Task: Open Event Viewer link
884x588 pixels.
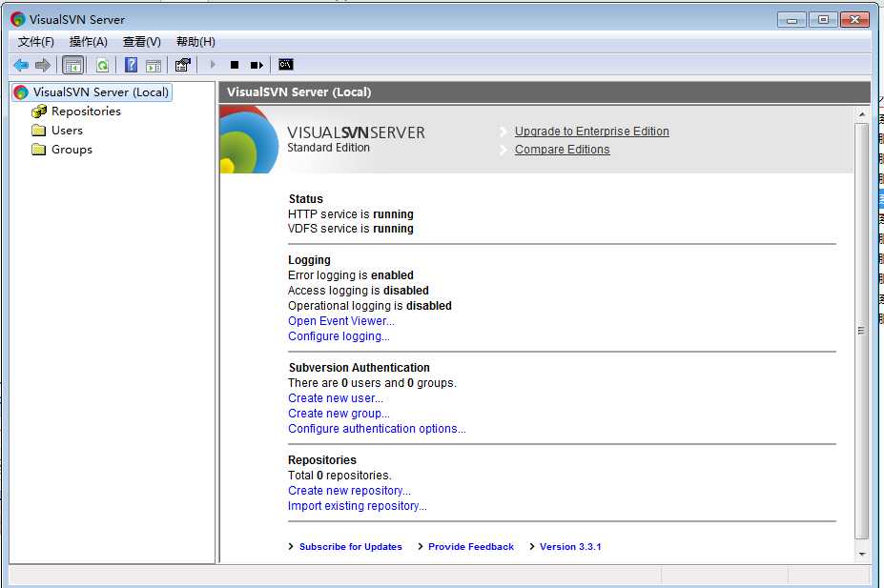Action: coord(341,321)
